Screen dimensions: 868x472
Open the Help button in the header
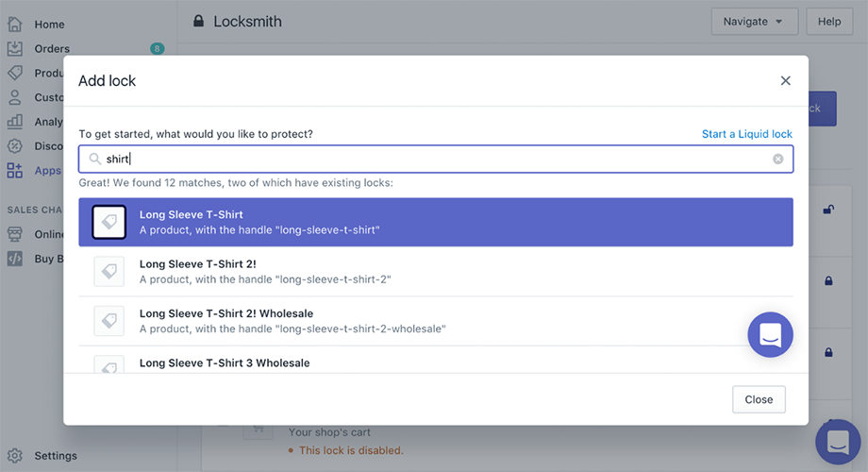tap(829, 22)
